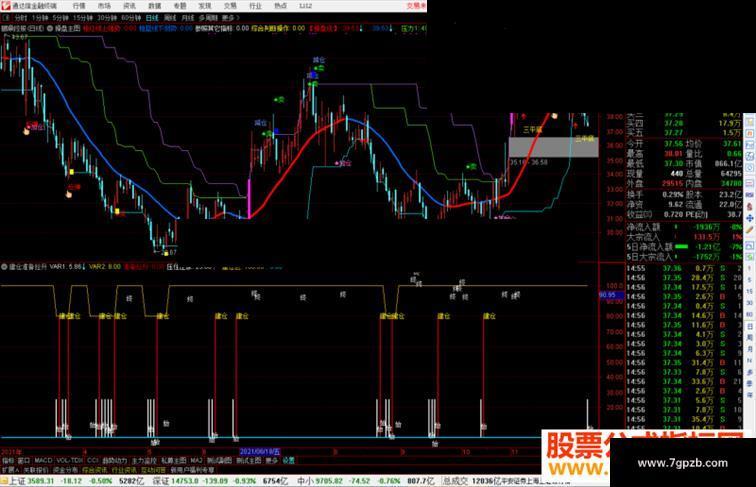Open the 市场 menu
The image size is (756, 487).
[x=104, y=6]
